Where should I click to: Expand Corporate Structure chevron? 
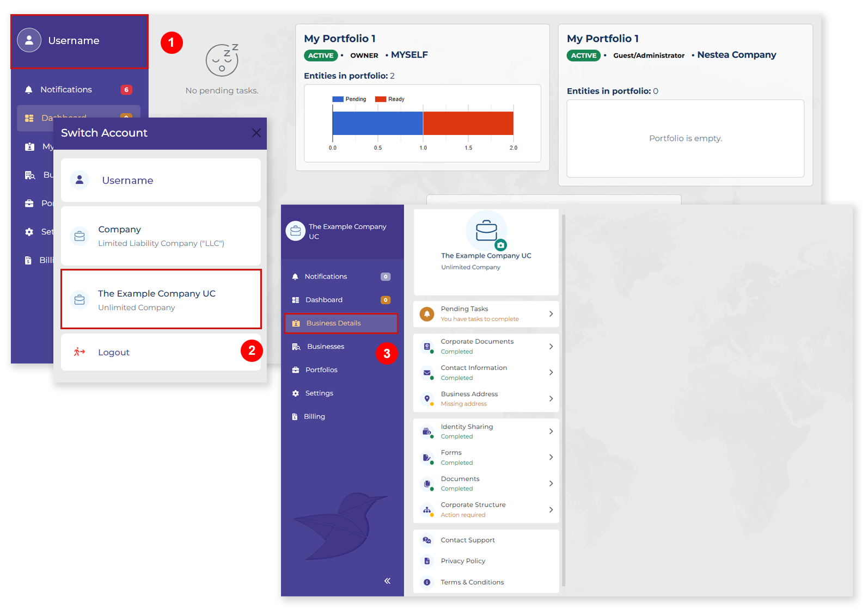[551, 510]
